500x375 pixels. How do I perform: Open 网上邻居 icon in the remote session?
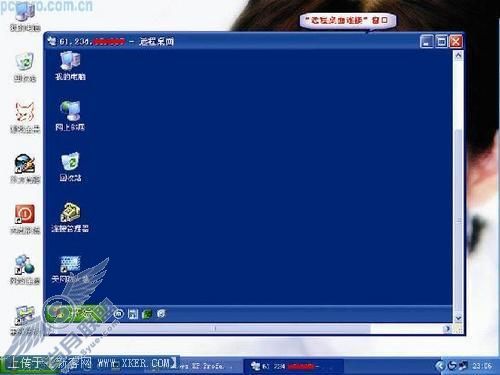pos(70,116)
